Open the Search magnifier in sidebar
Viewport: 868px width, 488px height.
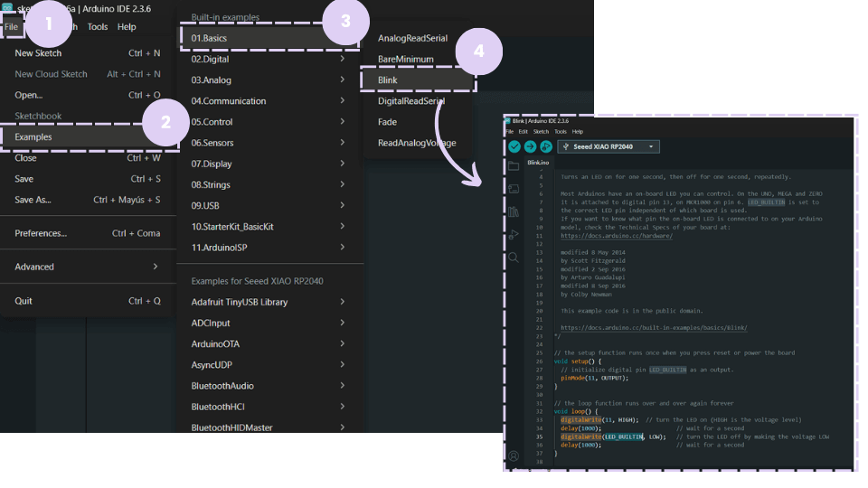(514, 258)
